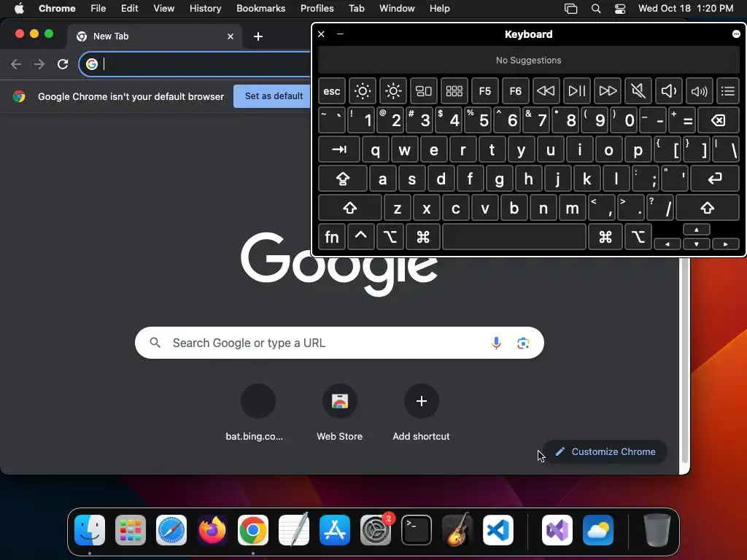Start voice search with the microphone icon
747x560 pixels.
tap(496, 343)
